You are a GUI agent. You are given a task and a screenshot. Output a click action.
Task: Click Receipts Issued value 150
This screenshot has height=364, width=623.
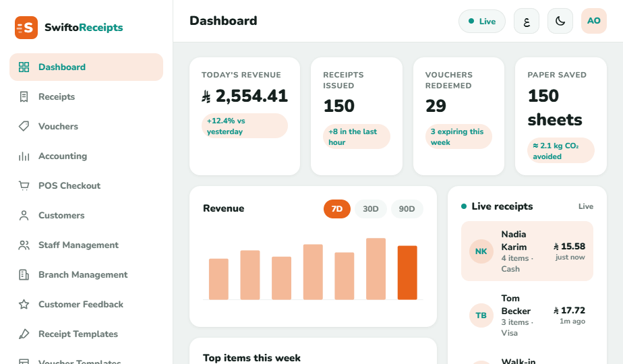tap(339, 106)
